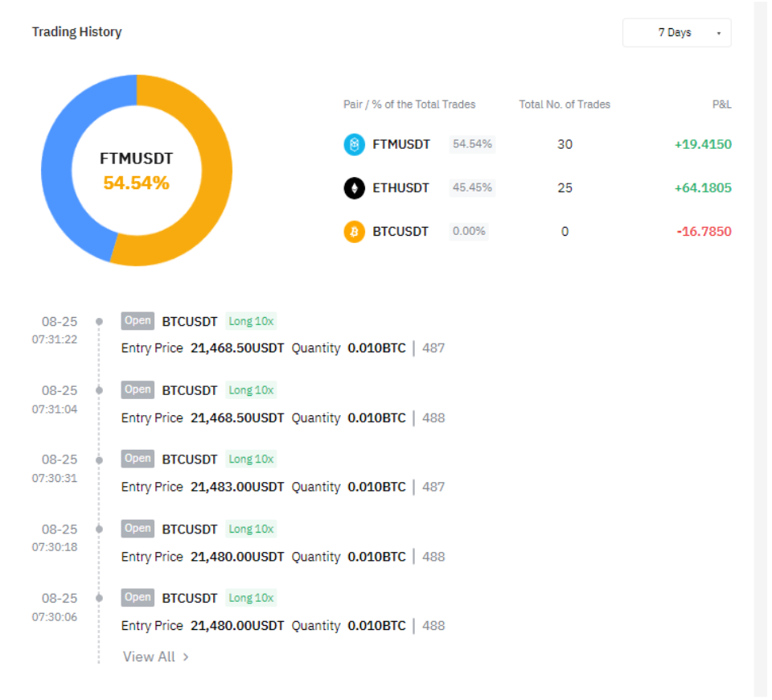Click Open badge on 07:30:18 trade
Viewport: 772px width, 700px height.
pyautogui.click(x=138, y=529)
